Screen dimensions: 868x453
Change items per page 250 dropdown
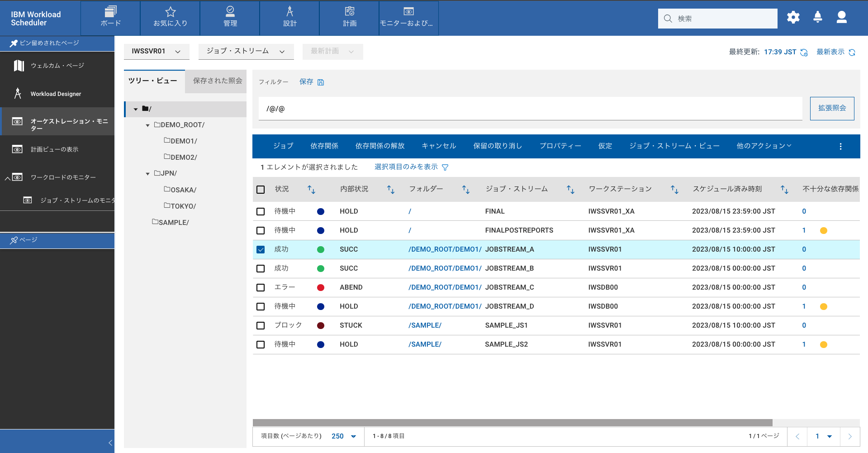point(344,436)
